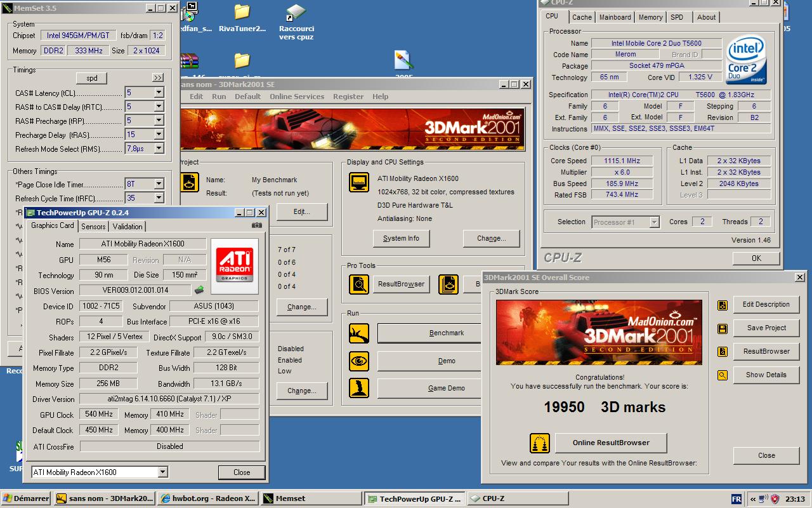Click the Show Details magnifier icon
This screenshot has width=812, height=508.
[x=723, y=375]
